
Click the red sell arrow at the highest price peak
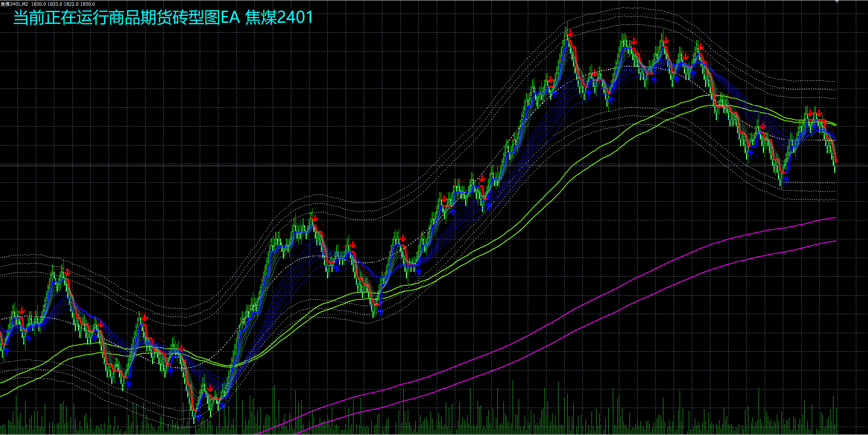(570, 34)
